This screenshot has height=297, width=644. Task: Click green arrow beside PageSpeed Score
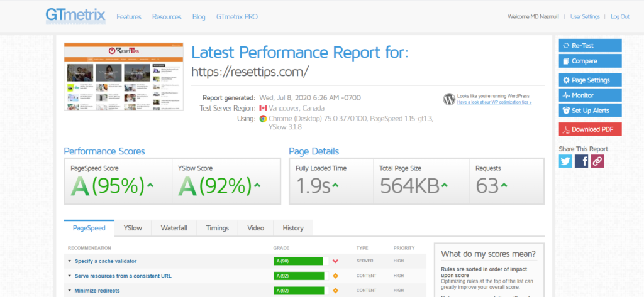[150, 185]
